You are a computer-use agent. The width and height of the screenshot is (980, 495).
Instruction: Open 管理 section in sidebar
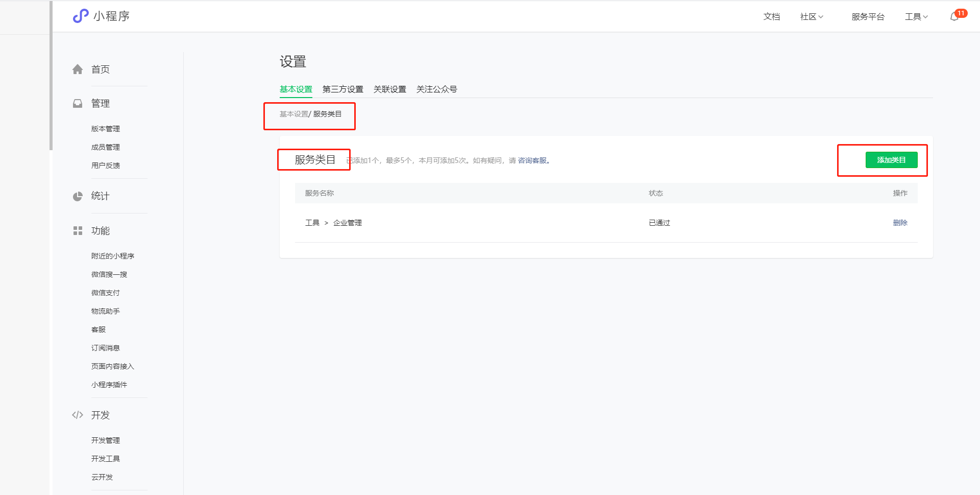[x=100, y=104]
